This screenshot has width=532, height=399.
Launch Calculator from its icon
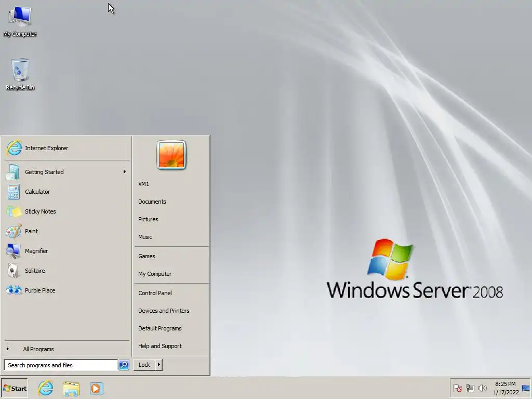pyautogui.click(x=14, y=192)
